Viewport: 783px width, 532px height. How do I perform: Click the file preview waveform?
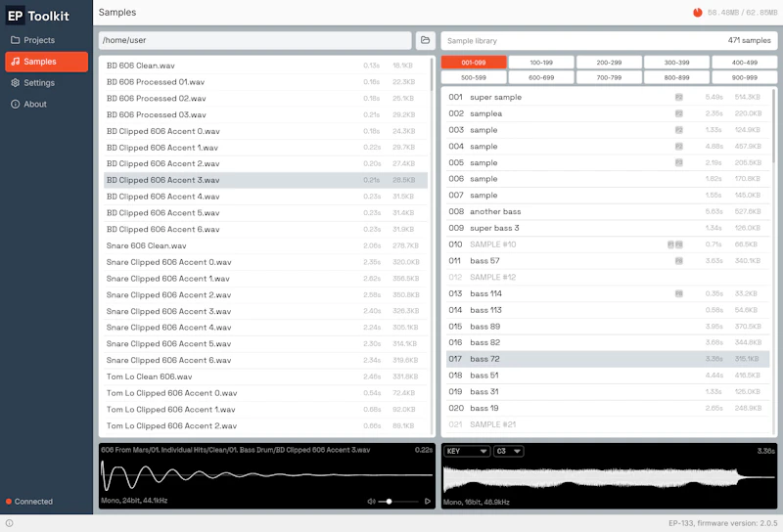tap(266, 476)
